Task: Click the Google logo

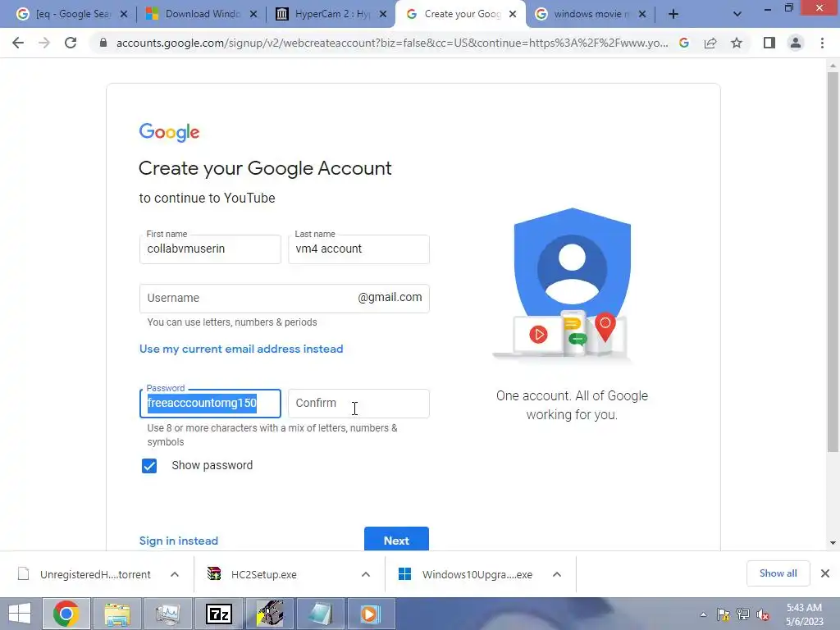Action: 169,132
